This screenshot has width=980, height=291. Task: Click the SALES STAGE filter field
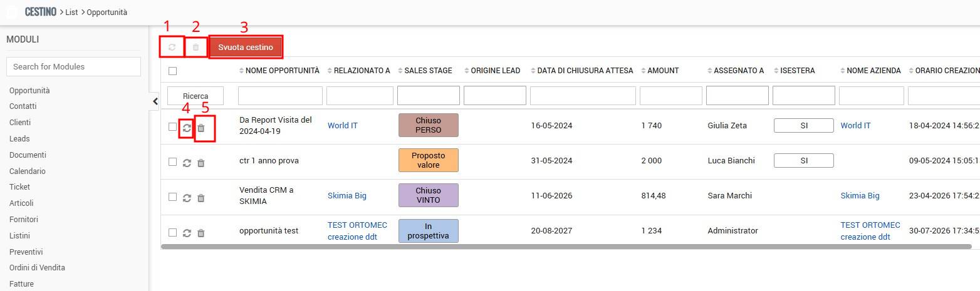pyautogui.click(x=428, y=96)
